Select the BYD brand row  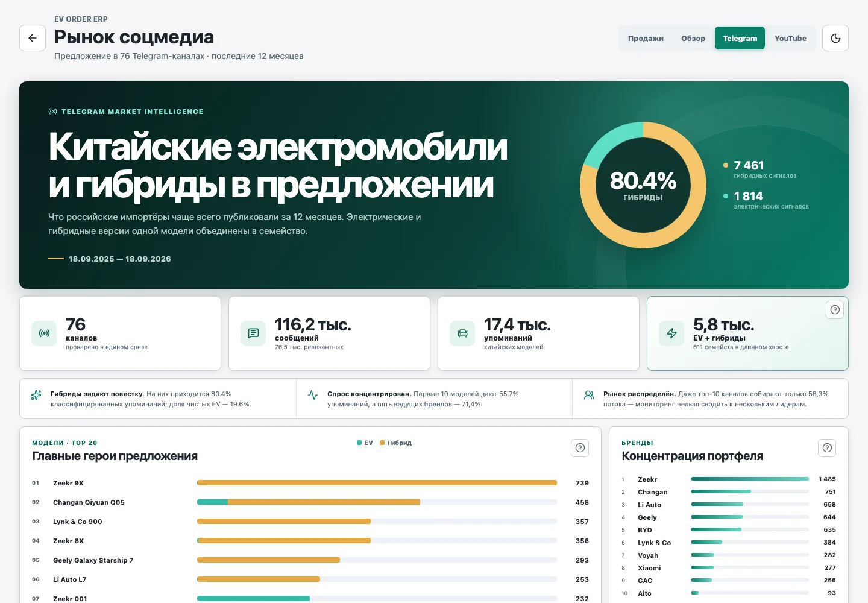pos(729,530)
